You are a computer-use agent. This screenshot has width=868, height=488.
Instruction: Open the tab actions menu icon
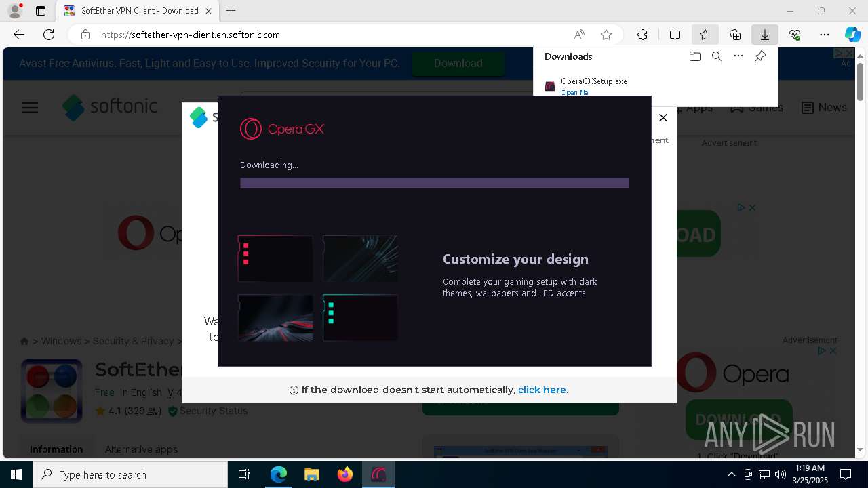click(x=41, y=11)
